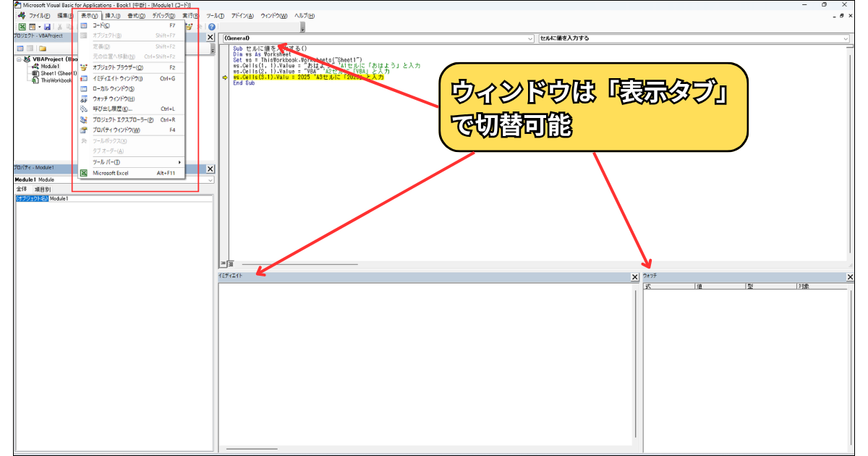868x456 pixels.
Task: Click the Insert UserForm toolbar icon
Action: click(x=32, y=26)
